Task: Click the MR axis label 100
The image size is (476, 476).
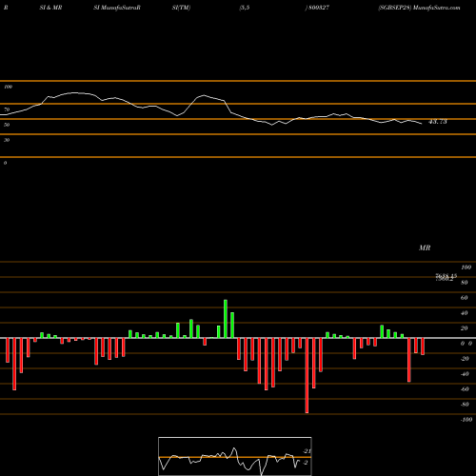Action: point(466,268)
